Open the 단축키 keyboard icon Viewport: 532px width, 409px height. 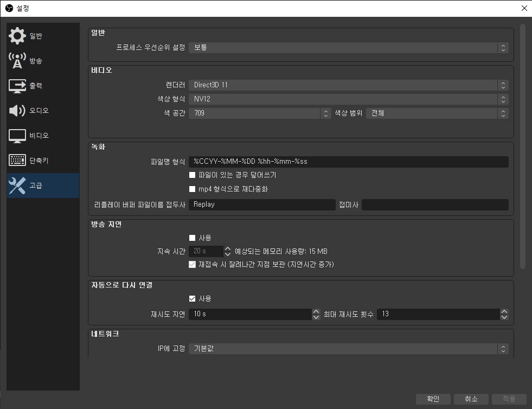[x=17, y=160]
